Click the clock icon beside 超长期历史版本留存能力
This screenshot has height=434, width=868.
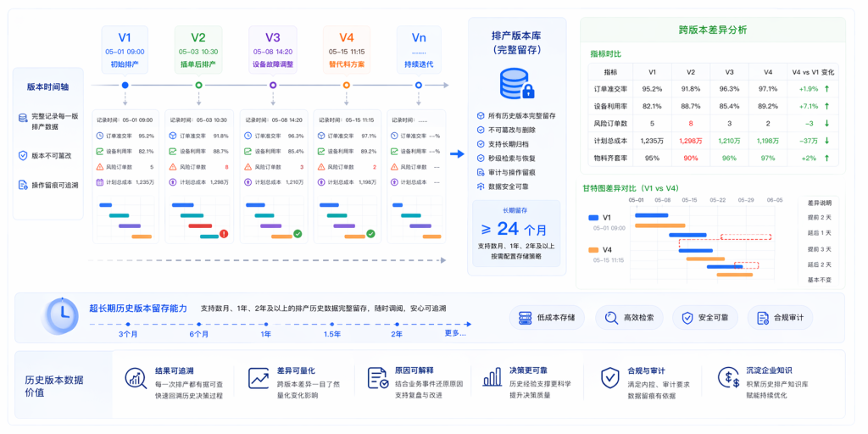click(63, 315)
